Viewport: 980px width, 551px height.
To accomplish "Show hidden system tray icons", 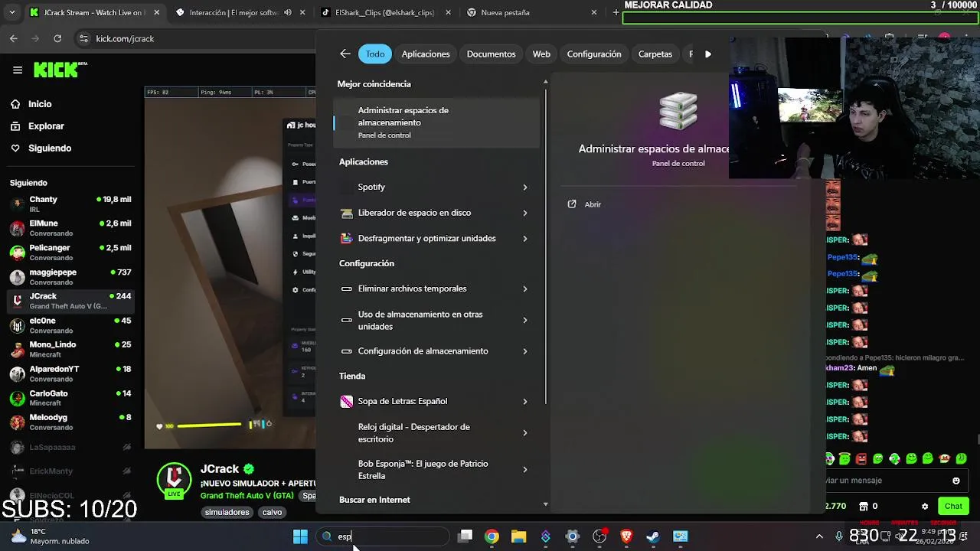I will point(819,536).
